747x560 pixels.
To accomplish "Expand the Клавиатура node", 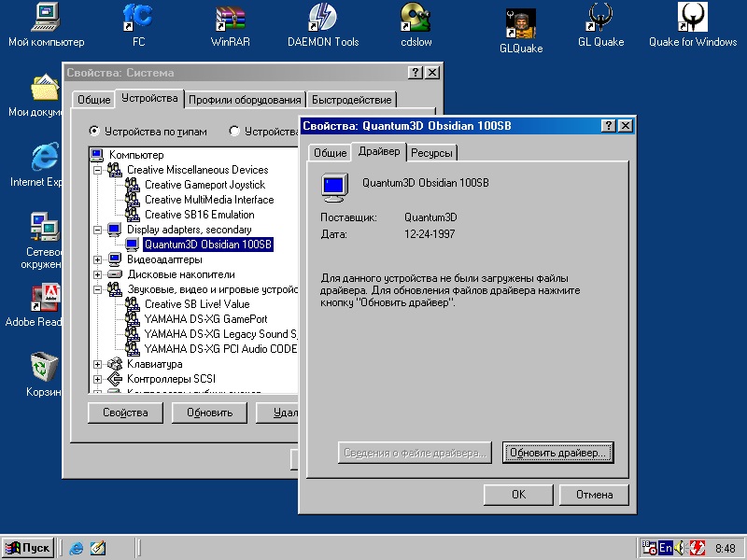I will 98,364.
